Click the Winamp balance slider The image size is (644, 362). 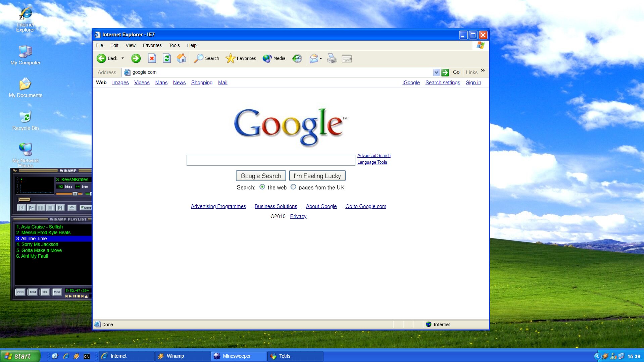coord(88,194)
